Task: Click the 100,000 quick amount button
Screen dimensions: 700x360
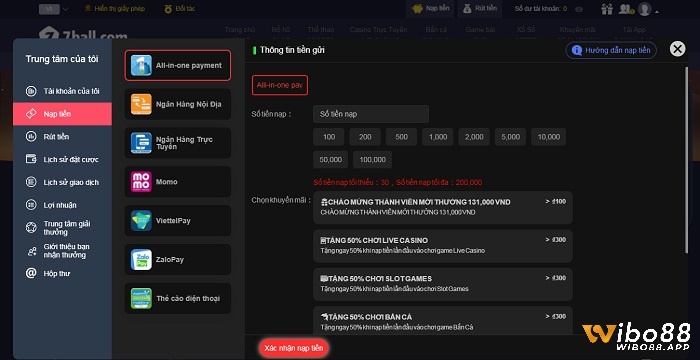Action: tap(372, 159)
